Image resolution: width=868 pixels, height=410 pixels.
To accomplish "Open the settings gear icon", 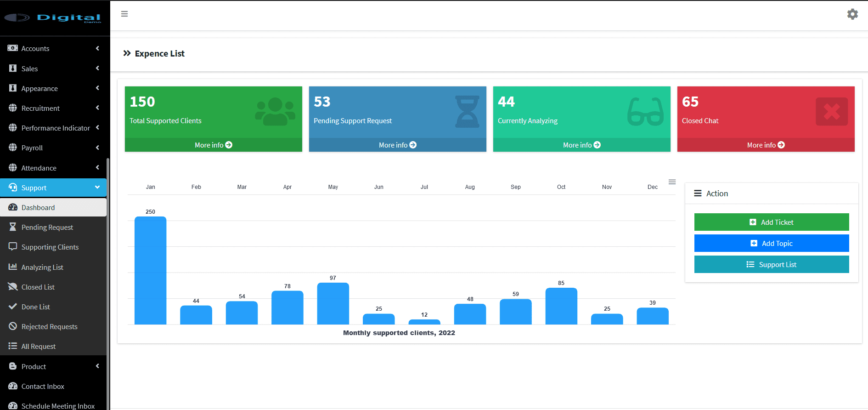I will [852, 14].
